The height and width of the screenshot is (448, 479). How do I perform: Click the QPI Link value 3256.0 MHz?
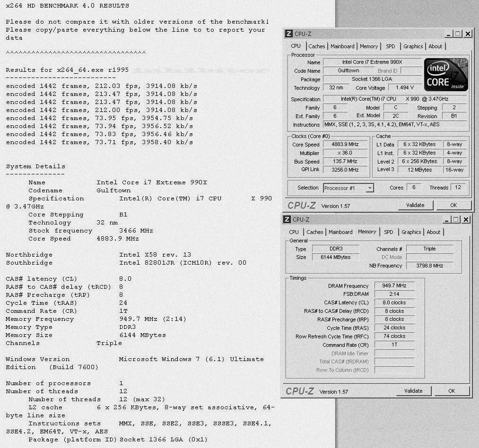[x=345, y=170]
